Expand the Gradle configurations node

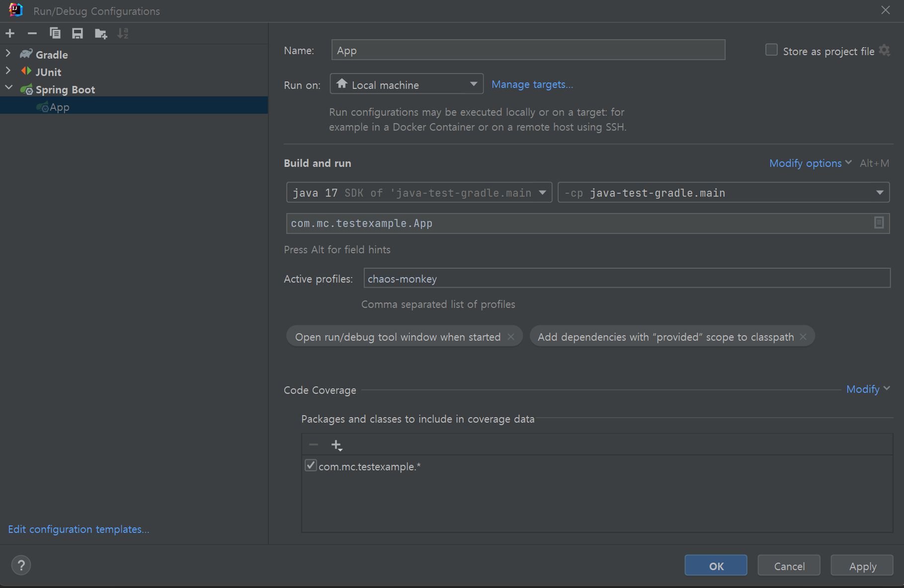pos(8,53)
